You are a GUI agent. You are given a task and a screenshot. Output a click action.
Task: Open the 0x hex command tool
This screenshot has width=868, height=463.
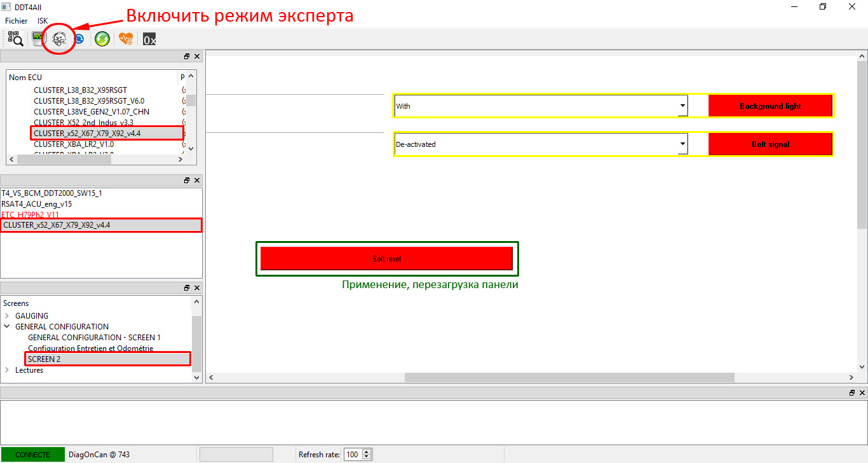pos(149,39)
